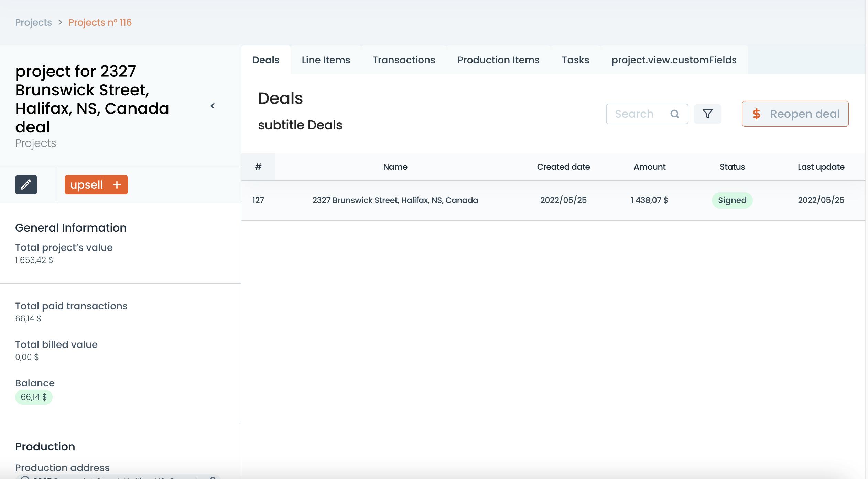This screenshot has width=868, height=479.
Task: Open the project.view.customFields tab
Action: [x=674, y=60]
